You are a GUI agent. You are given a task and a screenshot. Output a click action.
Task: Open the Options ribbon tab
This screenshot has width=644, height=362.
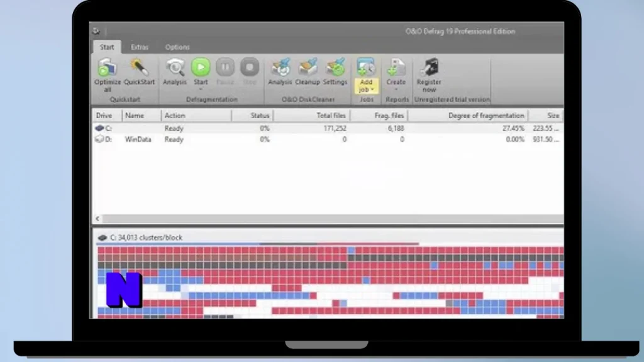pyautogui.click(x=177, y=47)
